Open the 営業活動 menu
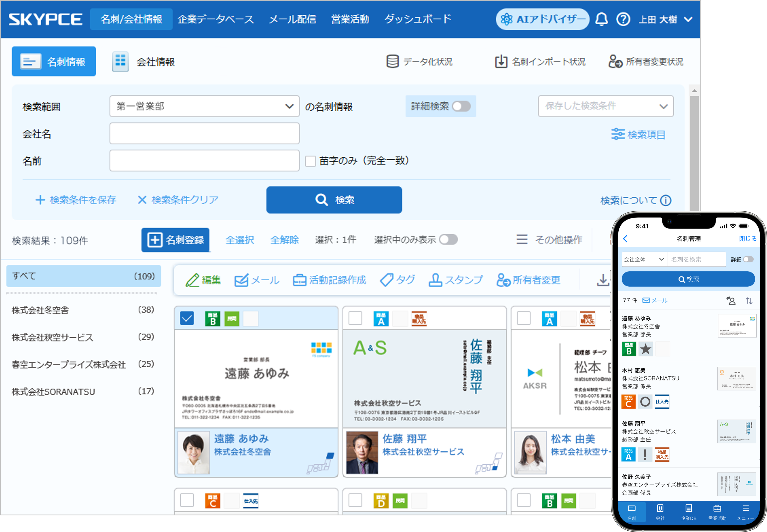The height and width of the screenshot is (532, 767). (x=350, y=19)
